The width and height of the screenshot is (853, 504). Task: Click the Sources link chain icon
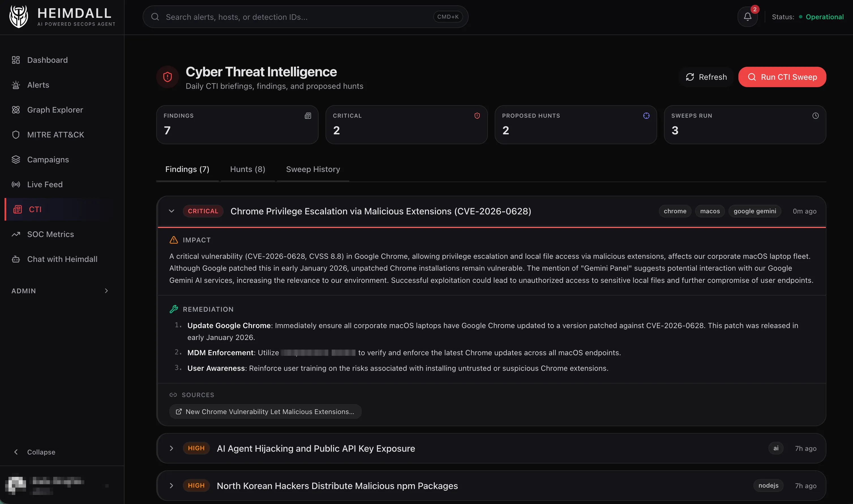pyautogui.click(x=173, y=395)
